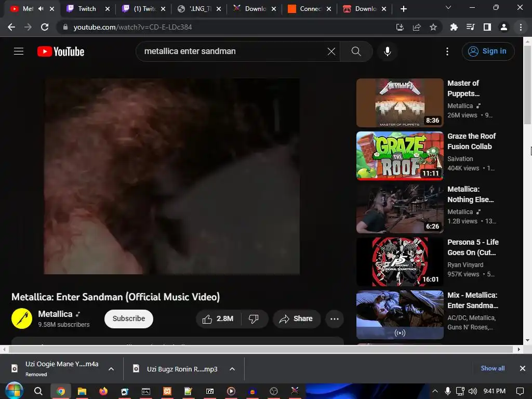Open Chrome extensions puzzle icon
Image resolution: width=532 pixels, height=399 pixels.
point(454,27)
